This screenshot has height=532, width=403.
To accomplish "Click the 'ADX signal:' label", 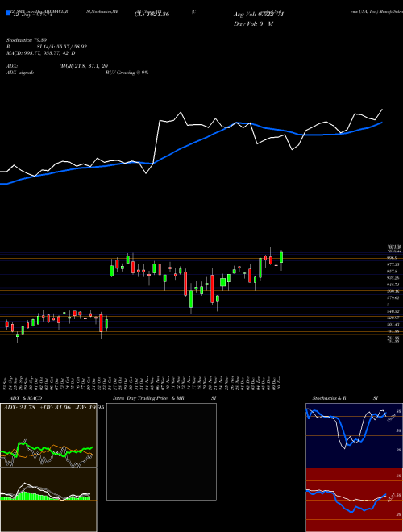I will pyautogui.click(x=20, y=73).
